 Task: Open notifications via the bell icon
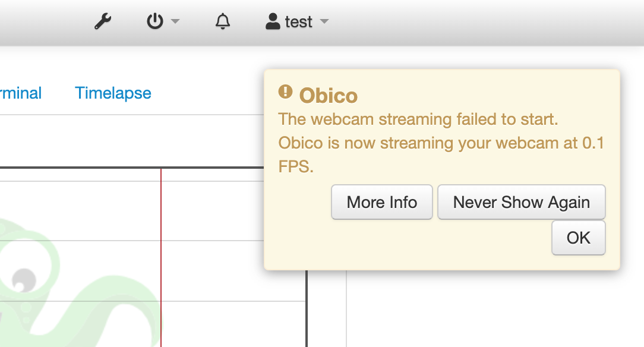(x=223, y=21)
